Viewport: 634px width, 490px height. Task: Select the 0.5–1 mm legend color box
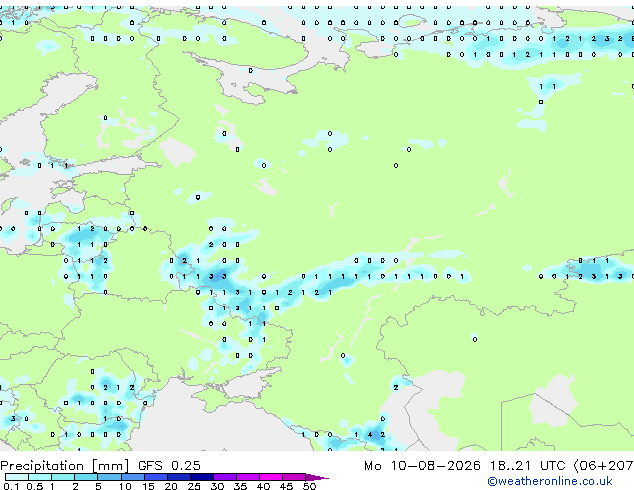pos(40,477)
